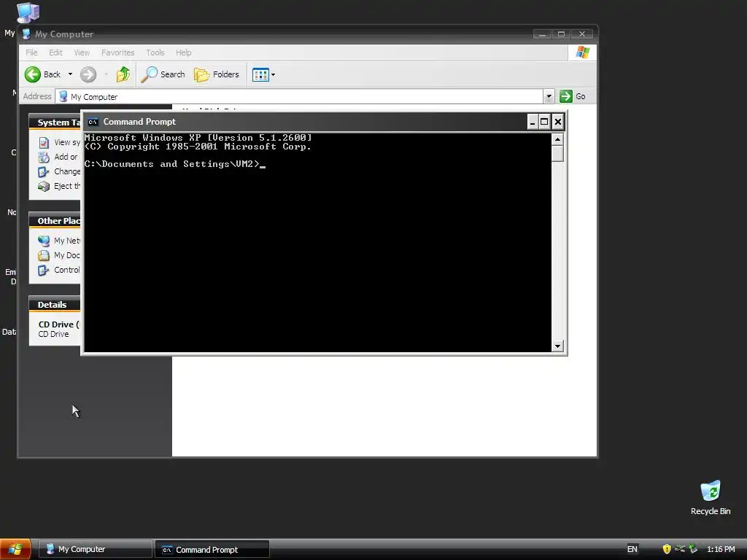747x560 pixels.
Task: Collapse the Other Places panel header
Action: [x=55, y=221]
